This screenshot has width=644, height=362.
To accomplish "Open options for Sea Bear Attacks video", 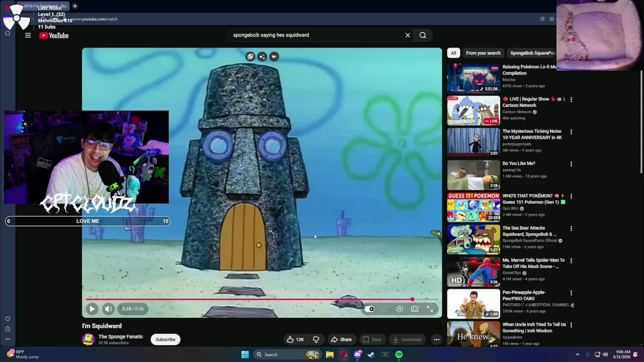I will pyautogui.click(x=571, y=228).
